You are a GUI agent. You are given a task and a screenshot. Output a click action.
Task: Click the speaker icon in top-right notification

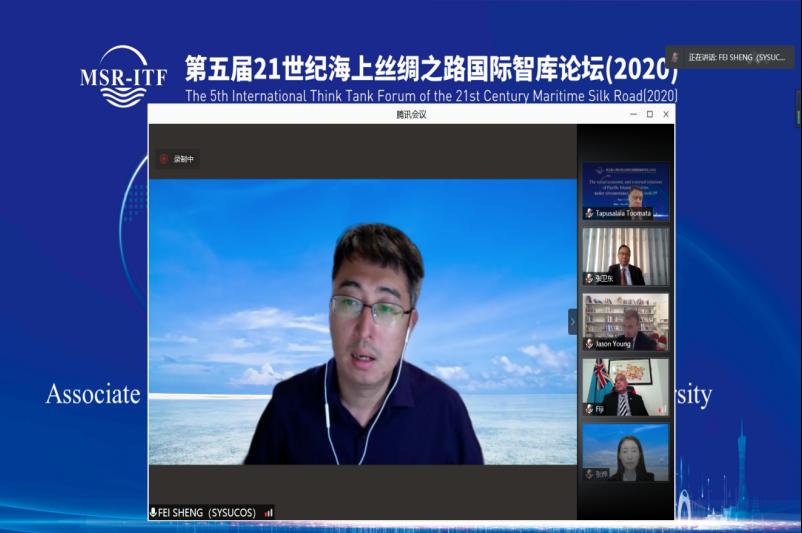tap(675, 58)
